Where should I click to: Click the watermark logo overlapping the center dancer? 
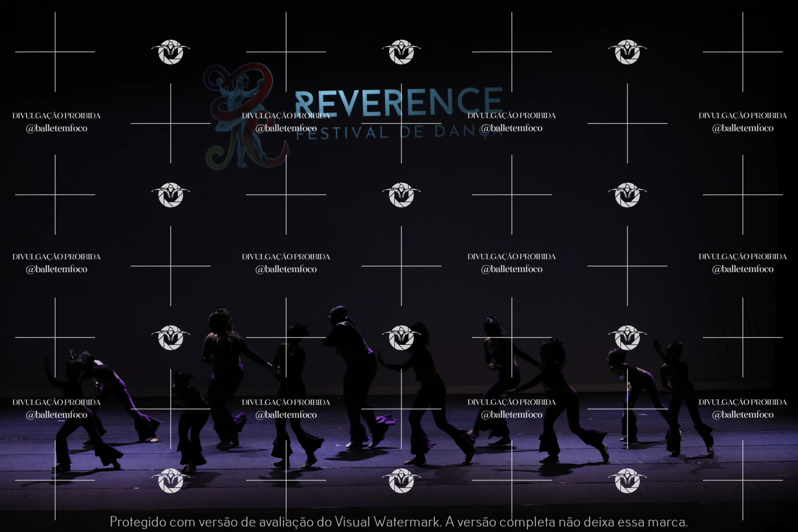tap(401, 338)
